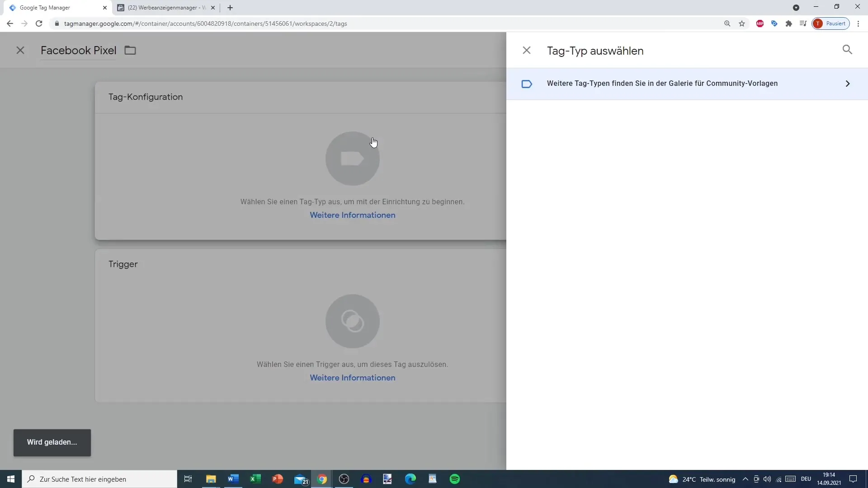Close the Werbeanzeigenmanager browser tab
This screenshot has width=868, height=488.
point(213,8)
